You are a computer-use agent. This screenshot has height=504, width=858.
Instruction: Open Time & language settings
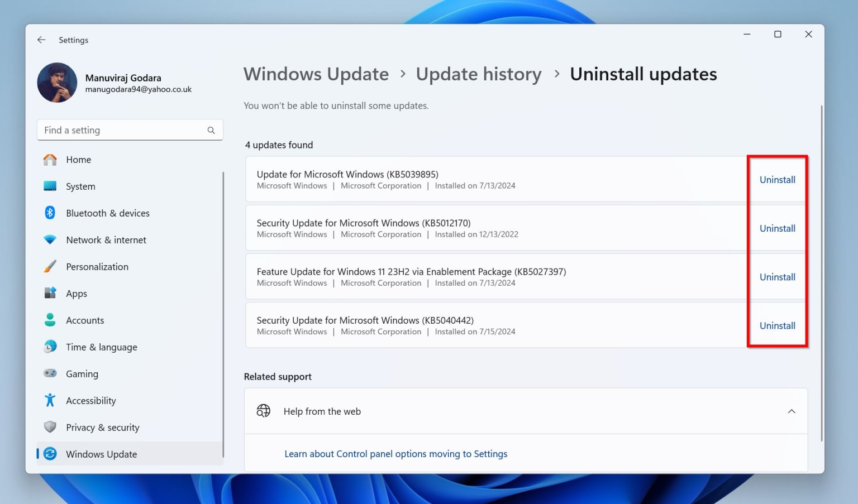pyautogui.click(x=101, y=347)
